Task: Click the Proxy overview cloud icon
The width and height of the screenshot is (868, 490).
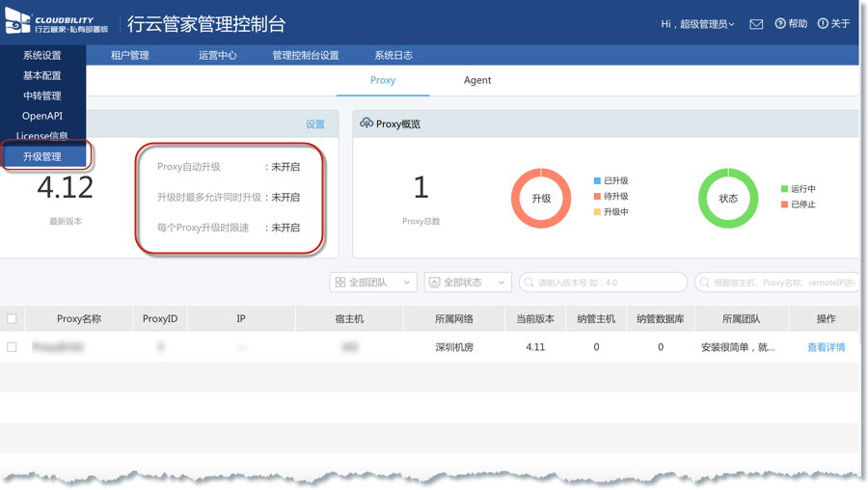Action: pyautogui.click(x=366, y=123)
